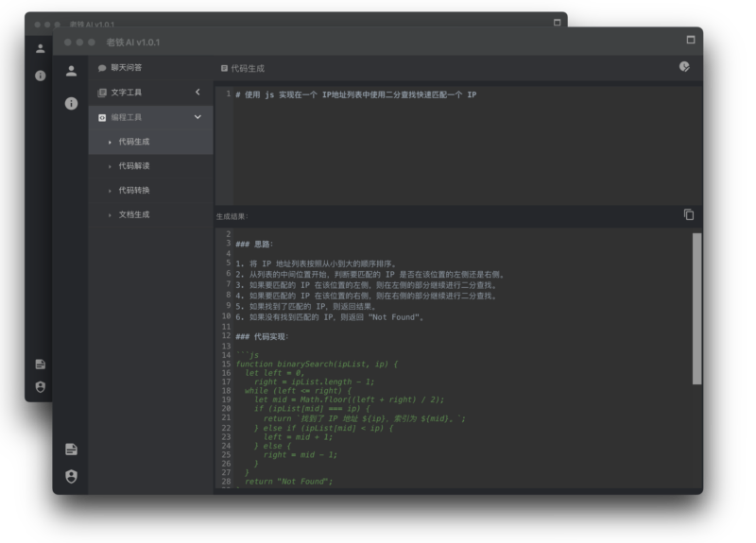This screenshot has width=756, height=543.
Task: Click the generate icon at top right of panel
Action: (684, 67)
